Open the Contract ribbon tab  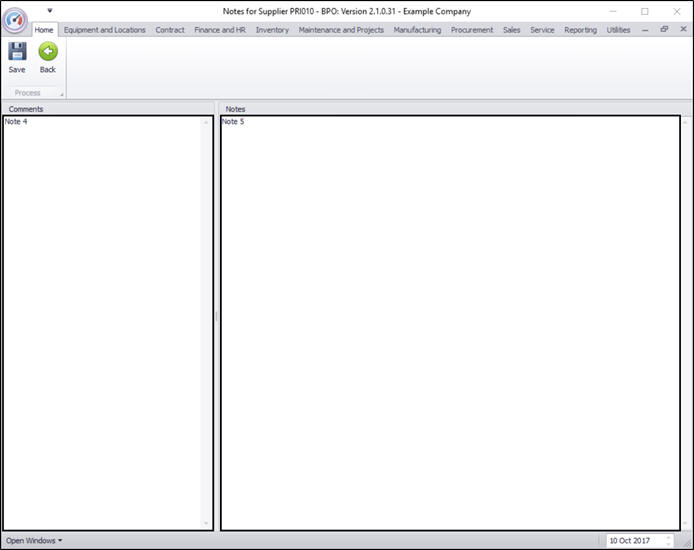click(170, 30)
